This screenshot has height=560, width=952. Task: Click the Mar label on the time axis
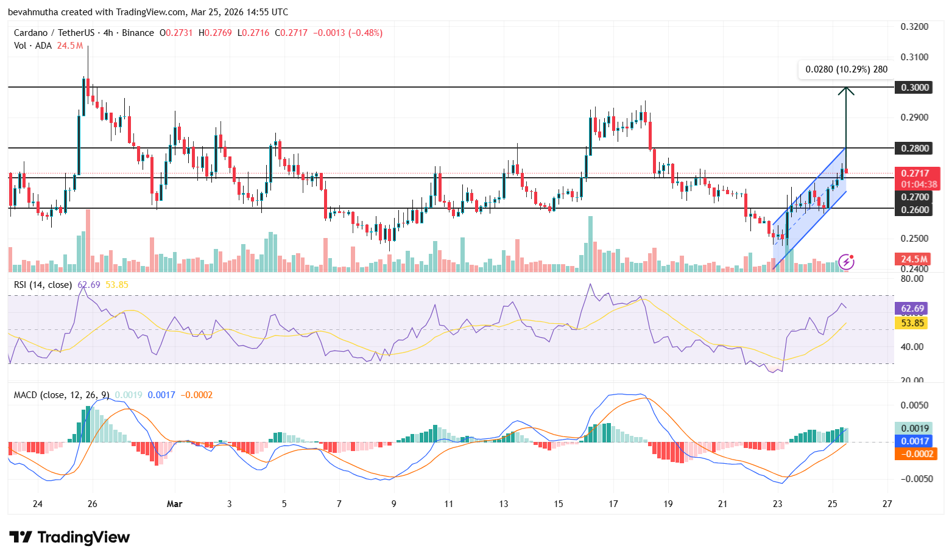175,504
